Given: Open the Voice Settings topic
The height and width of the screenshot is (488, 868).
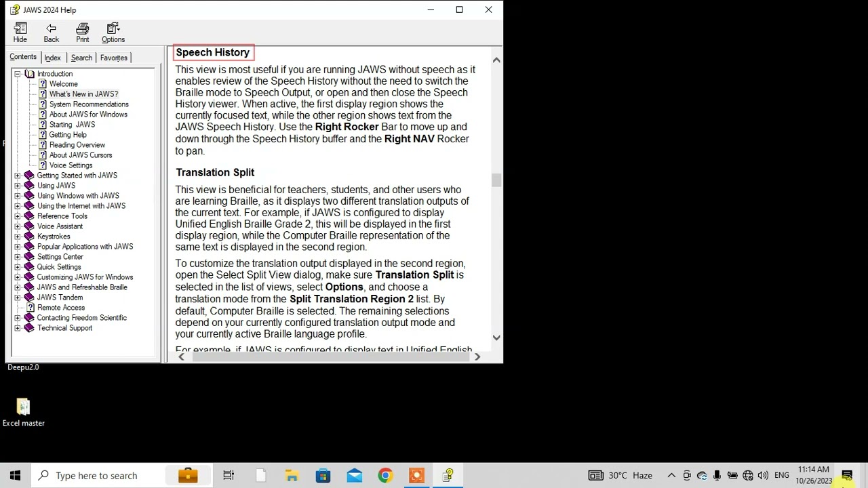Looking at the screenshot, I should coord(71,165).
